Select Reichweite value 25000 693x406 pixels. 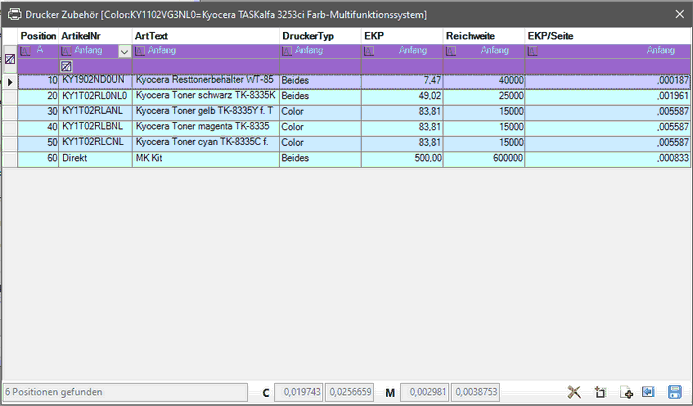pyautogui.click(x=484, y=96)
